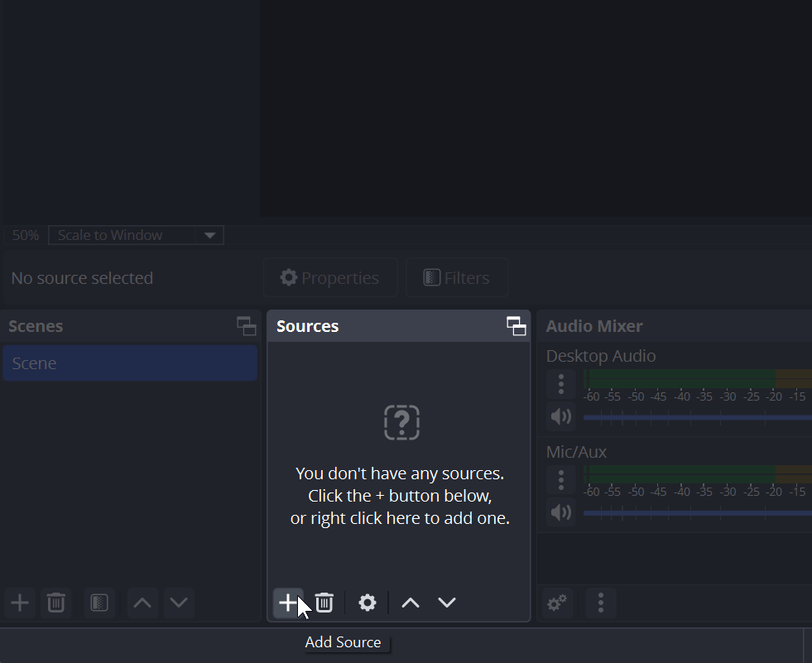Mute the Desktop Audio speaker icon
812x663 pixels.
[560, 416]
